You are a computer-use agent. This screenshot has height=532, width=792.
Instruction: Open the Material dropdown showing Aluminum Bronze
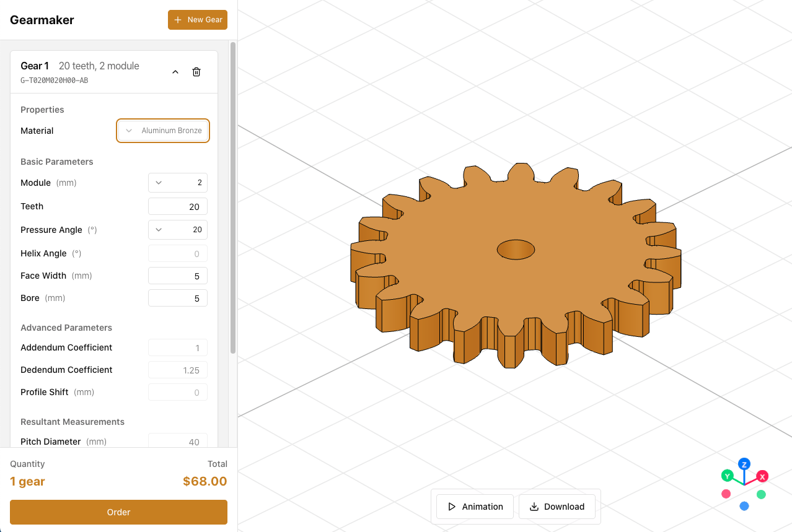(162, 131)
